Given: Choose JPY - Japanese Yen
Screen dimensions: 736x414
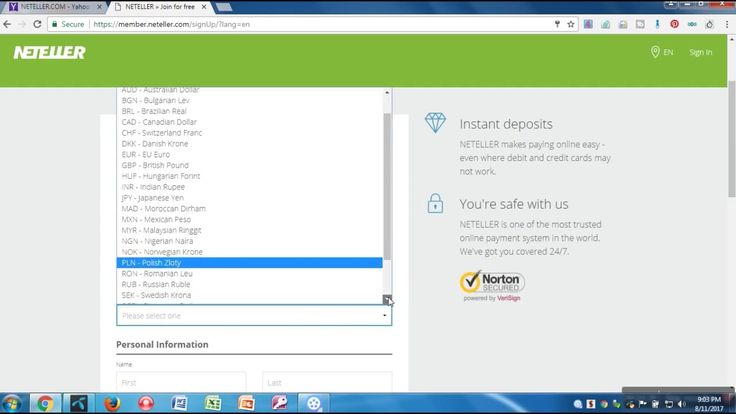Looking at the screenshot, I should [x=250, y=198].
